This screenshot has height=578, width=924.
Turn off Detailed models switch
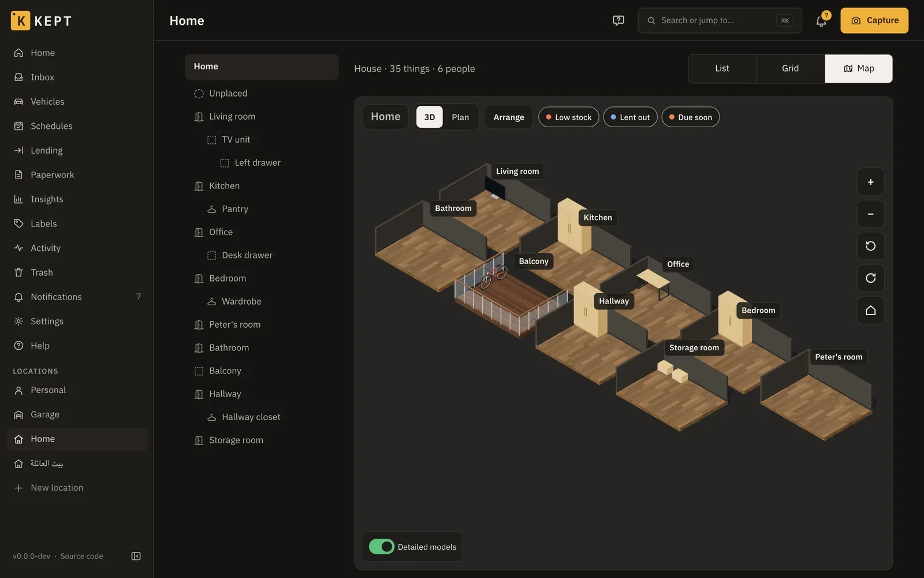(381, 547)
